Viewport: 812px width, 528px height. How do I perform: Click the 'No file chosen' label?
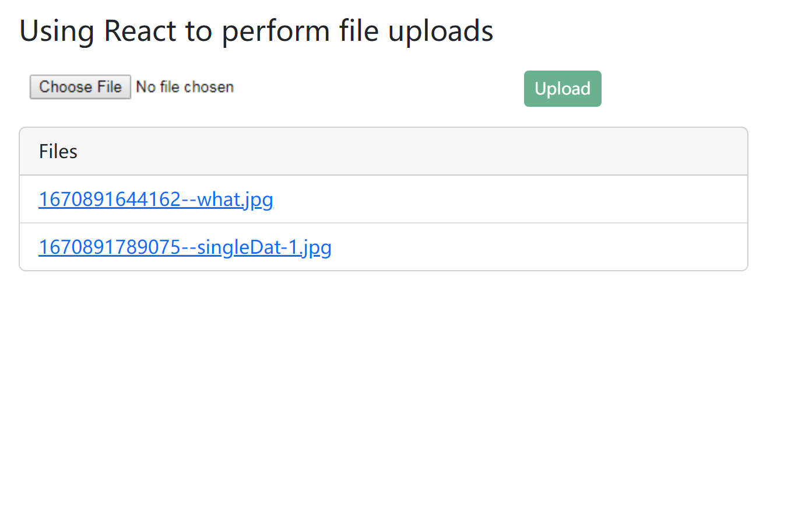pyautogui.click(x=185, y=87)
